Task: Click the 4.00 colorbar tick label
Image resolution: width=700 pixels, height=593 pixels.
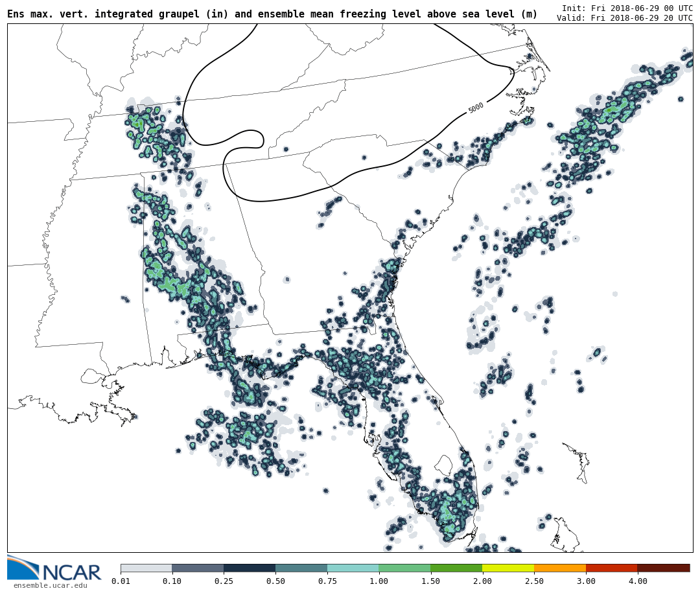Action: click(x=637, y=581)
